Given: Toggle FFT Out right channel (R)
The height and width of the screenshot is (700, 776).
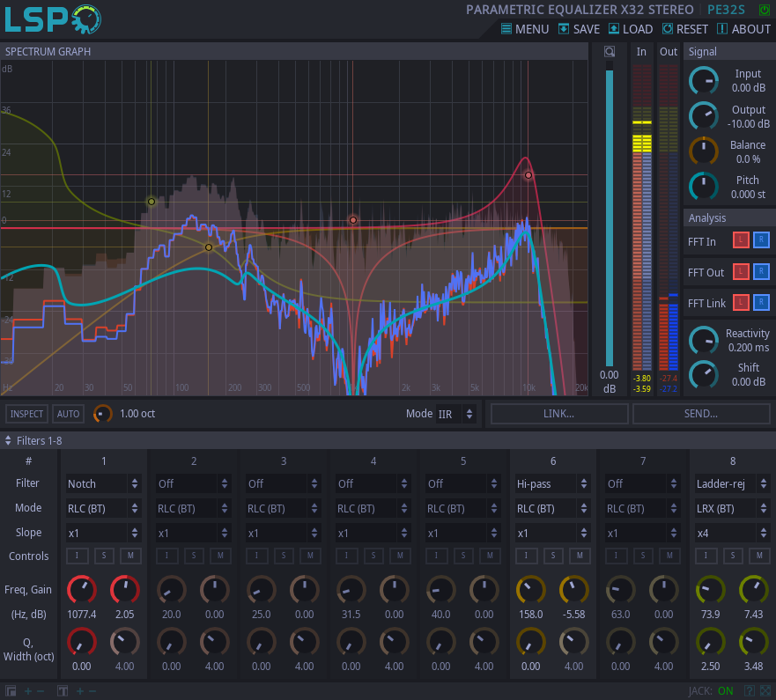Looking at the screenshot, I should (x=761, y=271).
